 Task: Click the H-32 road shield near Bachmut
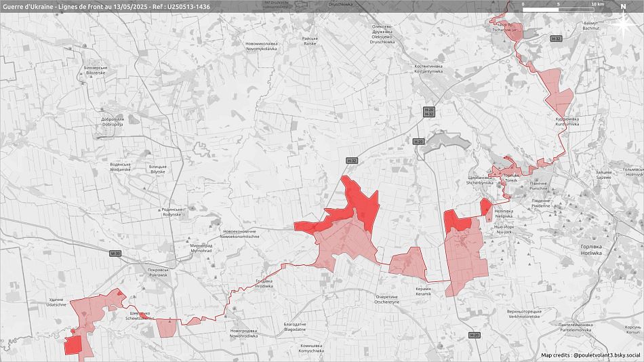tap(556, 39)
